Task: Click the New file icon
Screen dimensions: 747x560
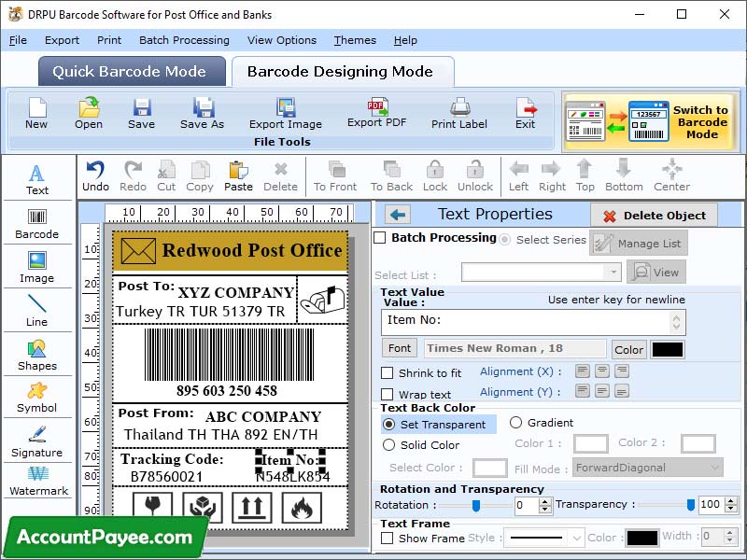Action: 36,113
